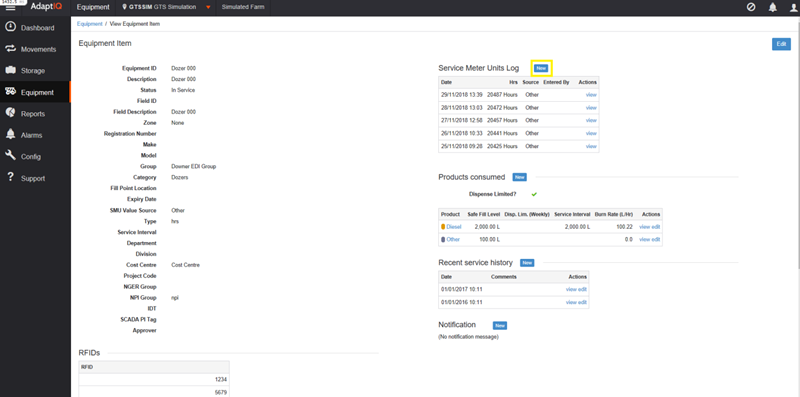View the 29/11/2018 13:39 SMU log entry
The height and width of the screenshot is (397, 800).
pyautogui.click(x=591, y=94)
